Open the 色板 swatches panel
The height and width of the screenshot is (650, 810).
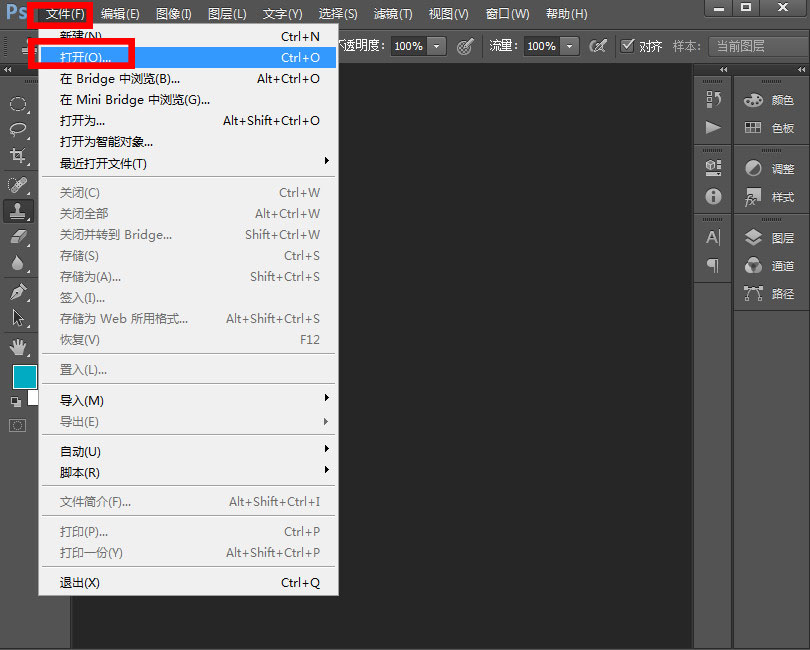tap(769, 128)
